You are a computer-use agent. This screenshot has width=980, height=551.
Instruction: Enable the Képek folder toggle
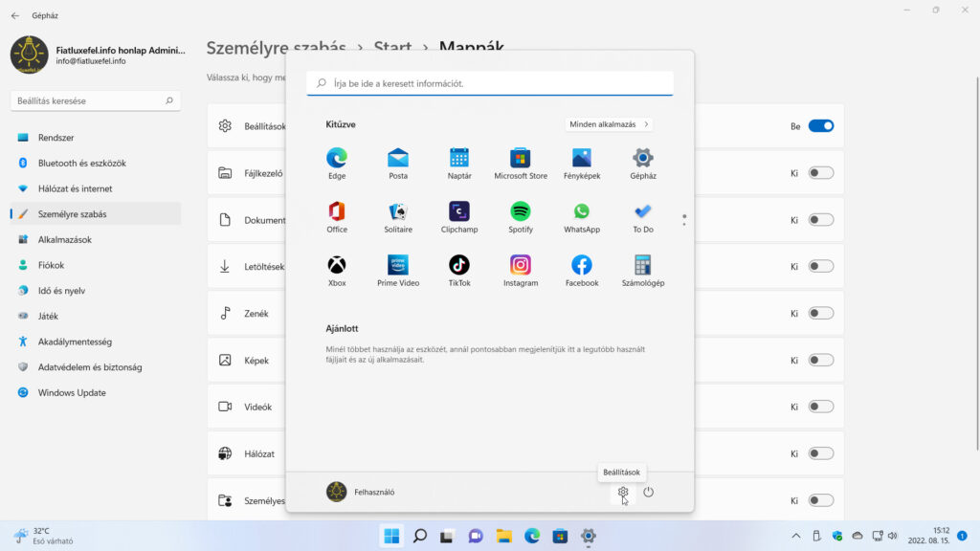[820, 360]
